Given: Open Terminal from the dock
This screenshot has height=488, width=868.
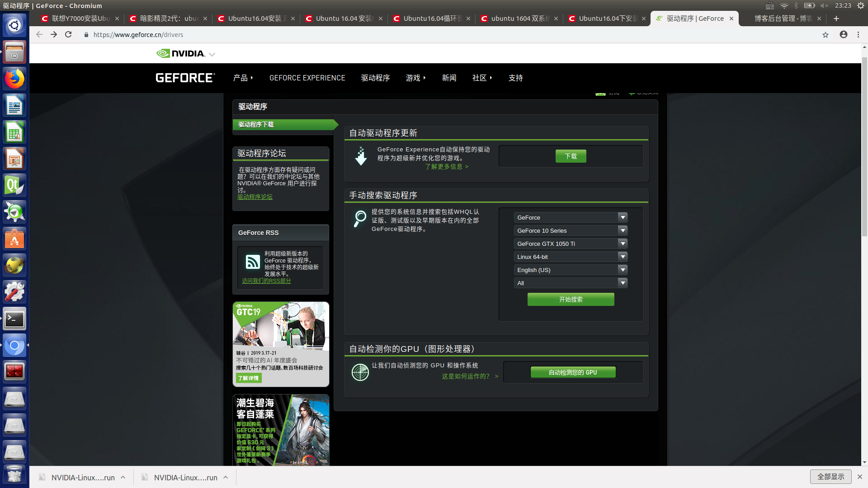Looking at the screenshot, I should (x=14, y=319).
